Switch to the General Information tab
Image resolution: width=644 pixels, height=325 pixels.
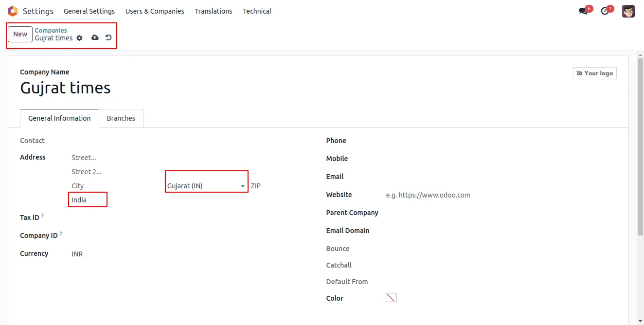point(59,118)
